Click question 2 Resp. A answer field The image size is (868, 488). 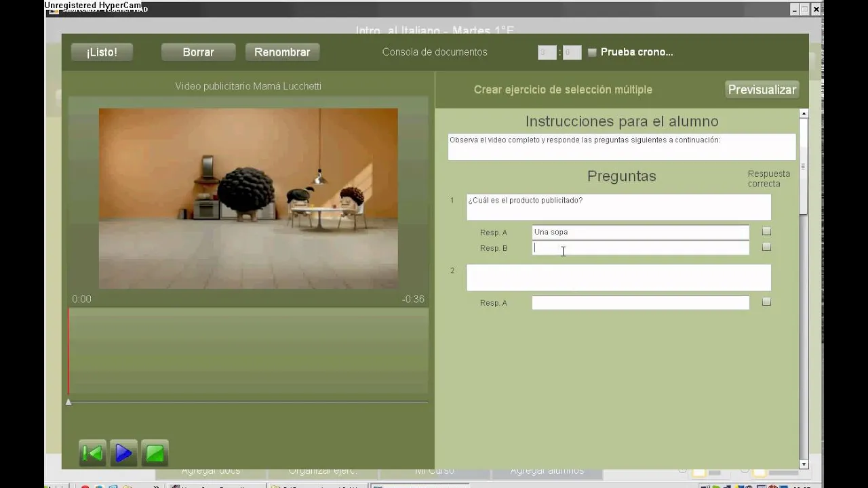point(640,303)
